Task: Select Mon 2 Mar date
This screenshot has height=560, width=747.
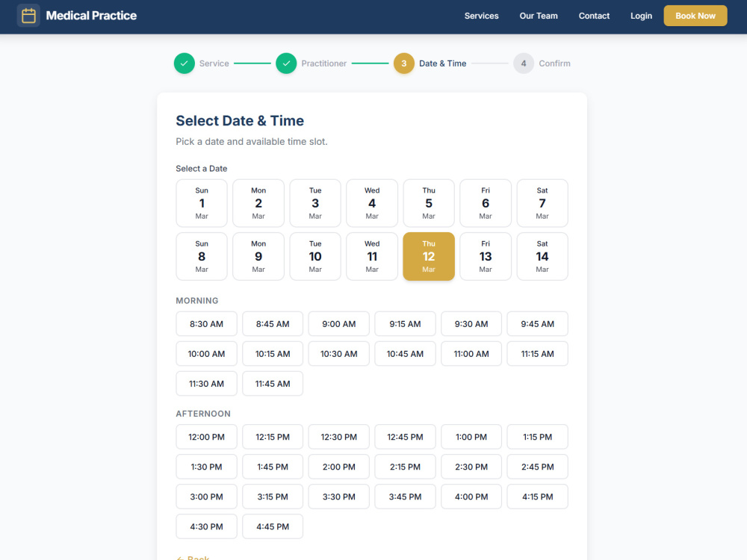Action: [258, 203]
